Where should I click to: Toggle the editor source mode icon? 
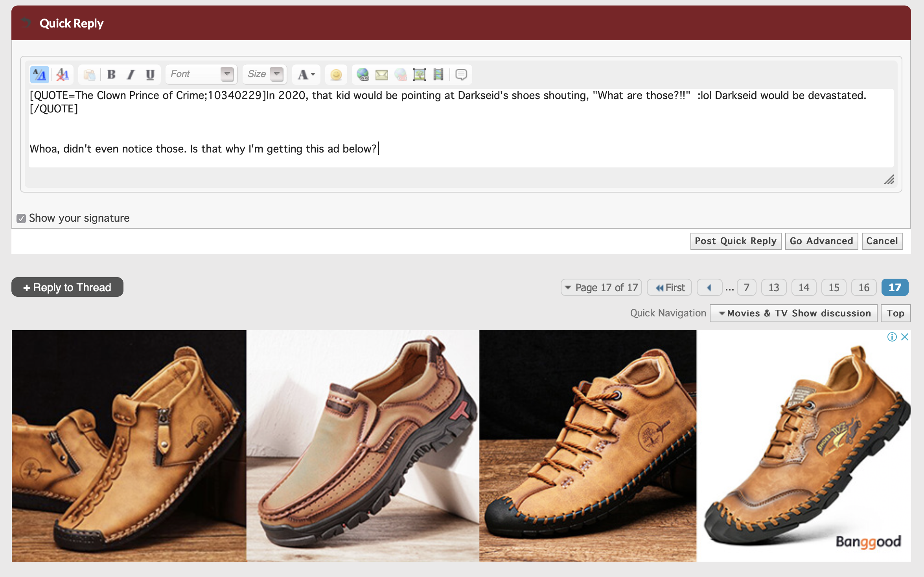pyautogui.click(x=40, y=74)
